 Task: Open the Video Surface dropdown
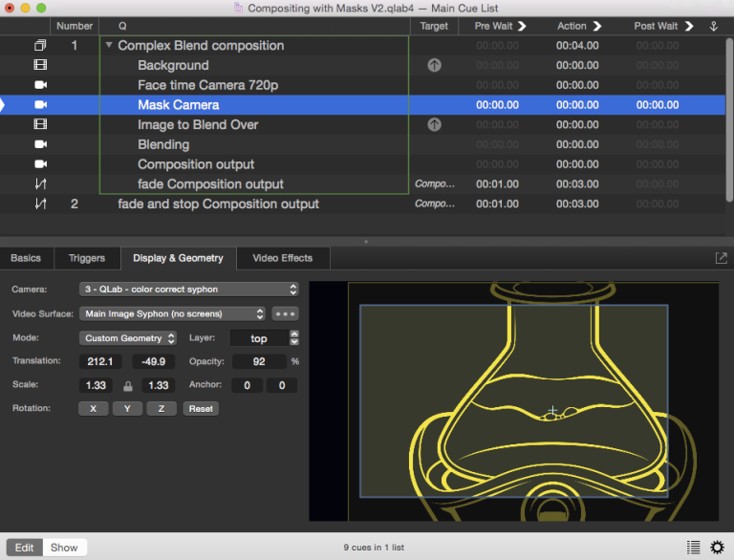coord(172,313)
